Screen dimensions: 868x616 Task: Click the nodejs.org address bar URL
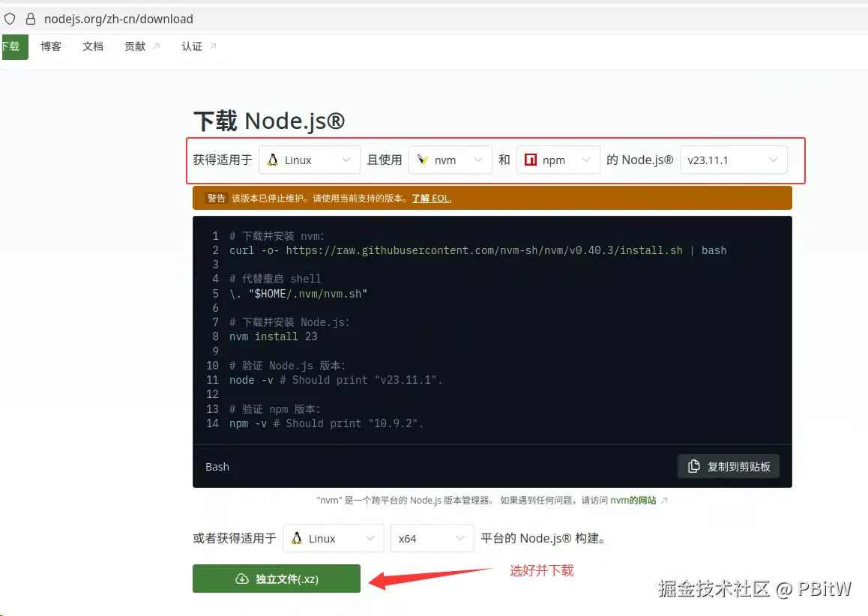point(118,19)
